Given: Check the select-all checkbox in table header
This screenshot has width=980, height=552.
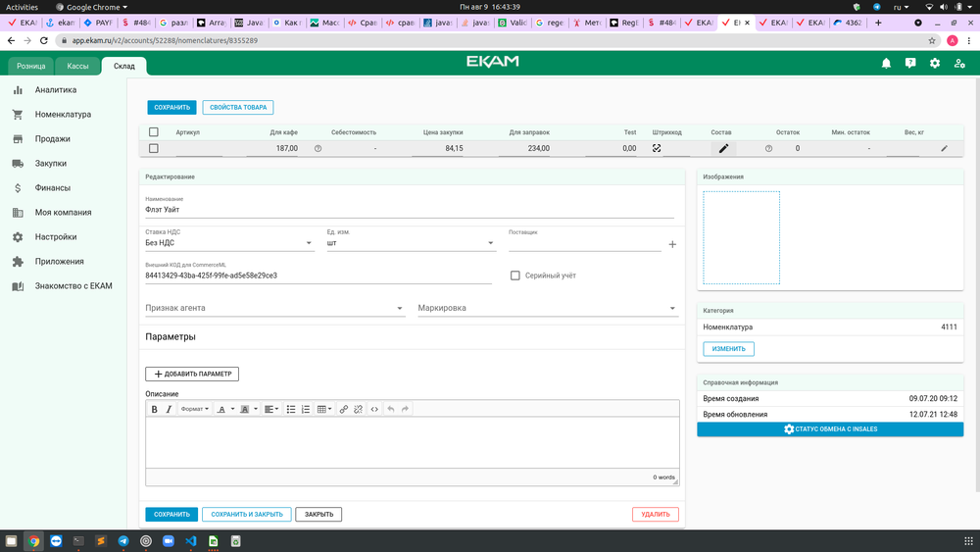Looking at the screenshot, I should [153, 132].
